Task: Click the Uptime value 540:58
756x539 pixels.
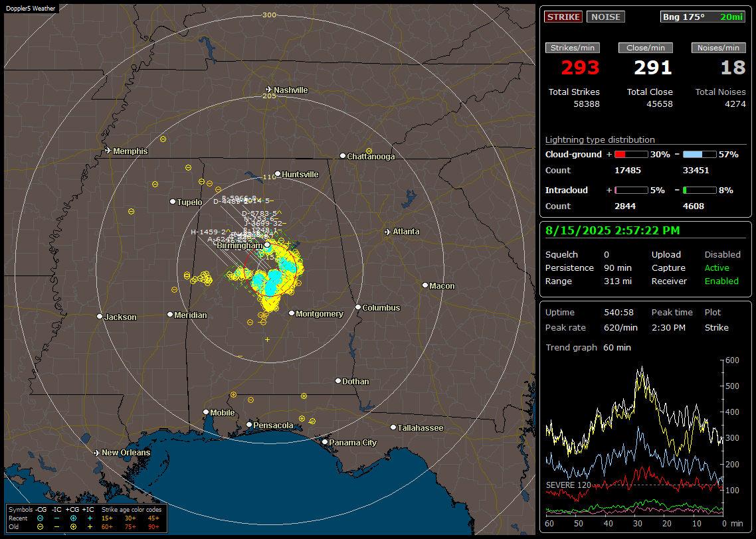Action: click(x=618, y=313)
